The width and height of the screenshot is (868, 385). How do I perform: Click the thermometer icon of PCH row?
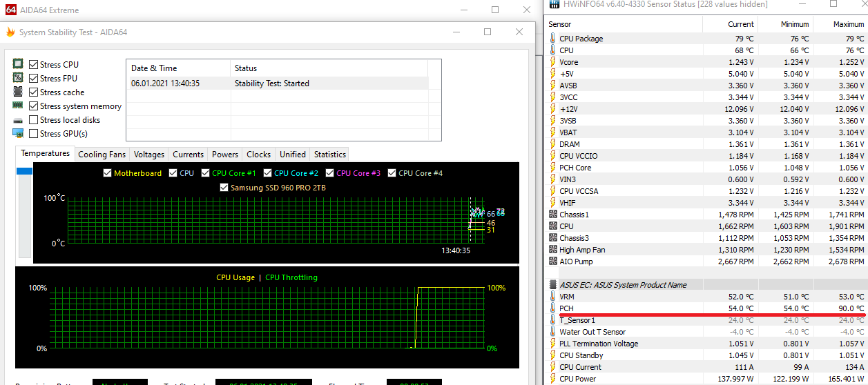[552, 308]
